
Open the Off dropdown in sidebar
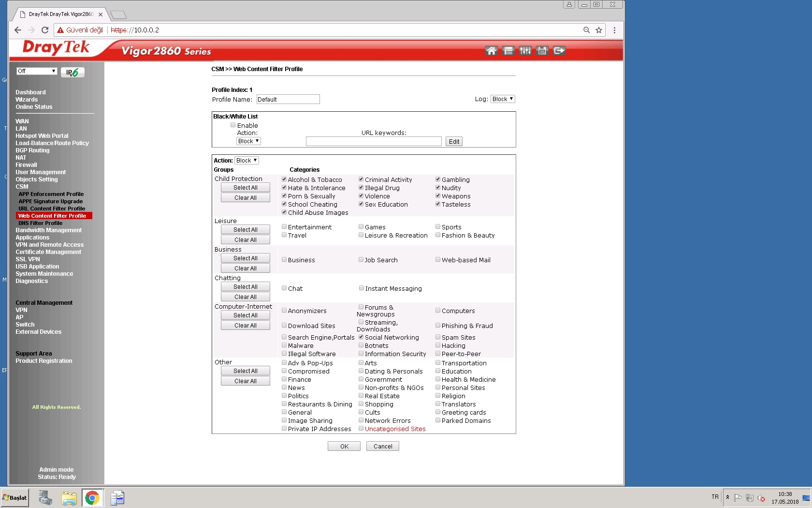point(37,71)
